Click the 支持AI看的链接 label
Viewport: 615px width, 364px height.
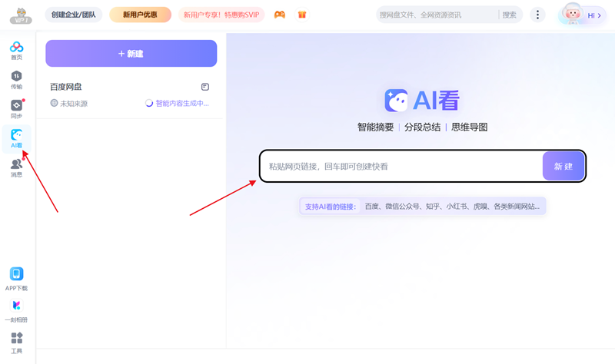[x=331, y=207]
